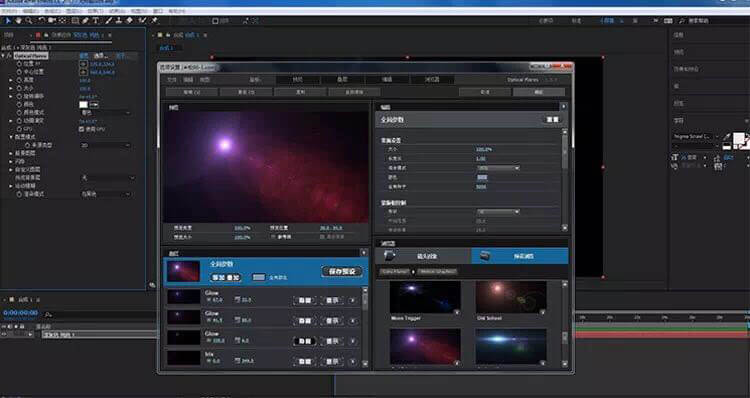Open the 渲染模式 dropdown
The image size is (750, 398).
[x=105, y=194]
